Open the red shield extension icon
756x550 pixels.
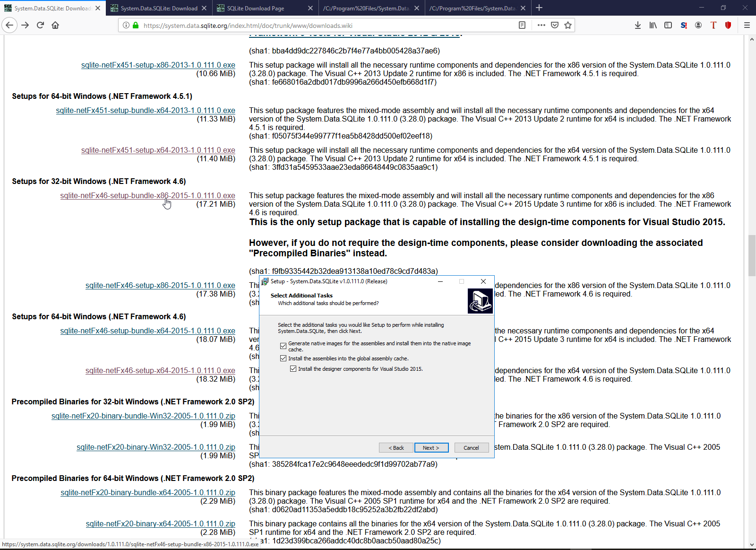coord(728,25)
